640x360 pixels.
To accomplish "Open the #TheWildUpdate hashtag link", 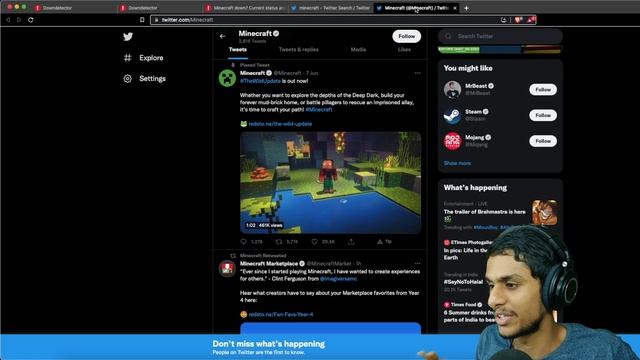I will [x=260, y=81].
